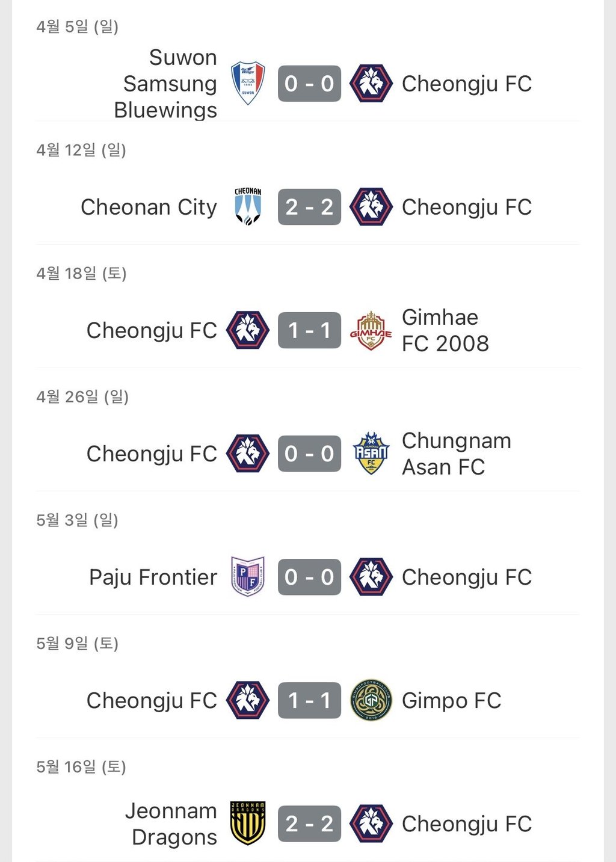The width and height of the screenshot is (616, 862).
Task: Click the Jeonnam Dragons striped crest
Action: click(248, 824)
